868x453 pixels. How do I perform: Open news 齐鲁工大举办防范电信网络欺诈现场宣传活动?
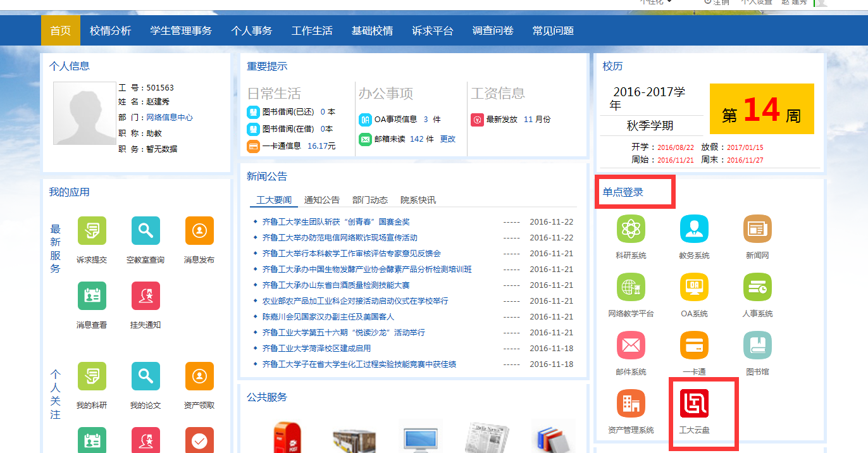click(x=340, y=238)
